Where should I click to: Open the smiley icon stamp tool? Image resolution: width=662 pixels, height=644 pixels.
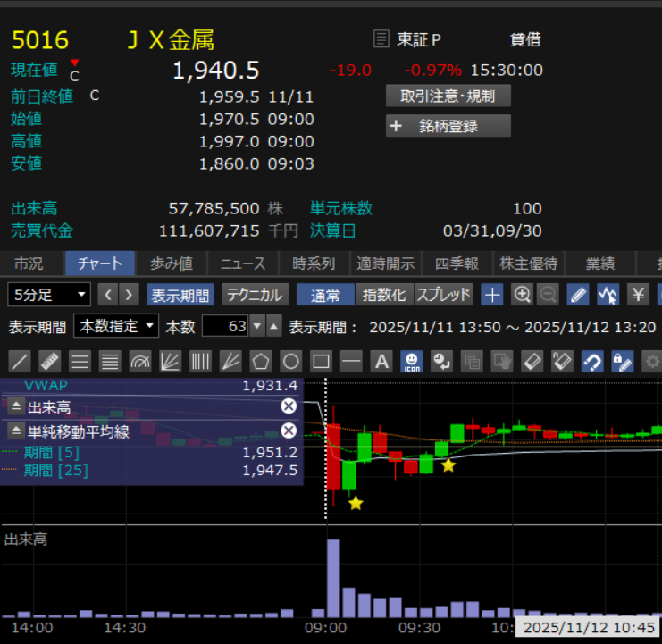[411, 362]
